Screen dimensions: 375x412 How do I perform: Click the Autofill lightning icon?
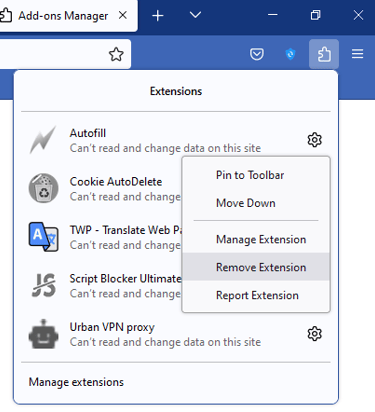[43, 140]
